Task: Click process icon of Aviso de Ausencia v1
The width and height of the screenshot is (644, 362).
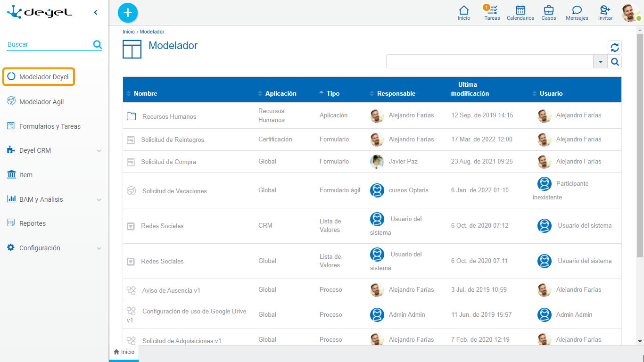Action: (x=132, y=290)
